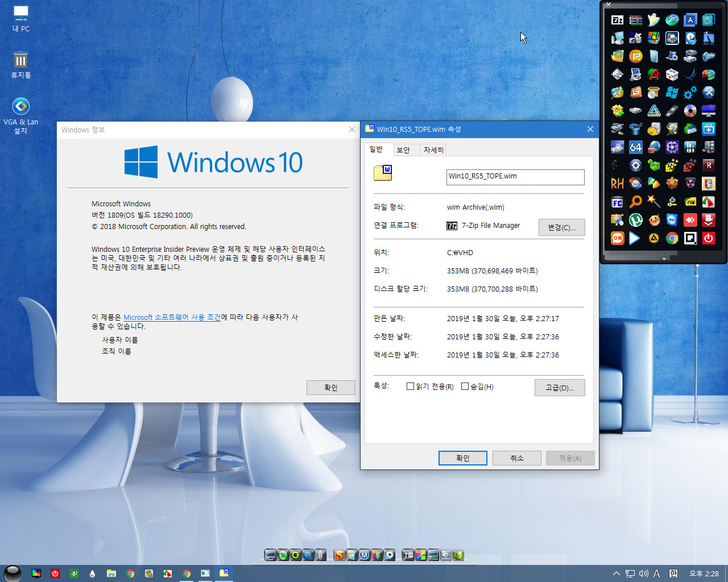Image resolution: width=728 pixels, height=582 pixels.
Task: Click 취소 in the properties dialog
Action: tap(516, 458)
